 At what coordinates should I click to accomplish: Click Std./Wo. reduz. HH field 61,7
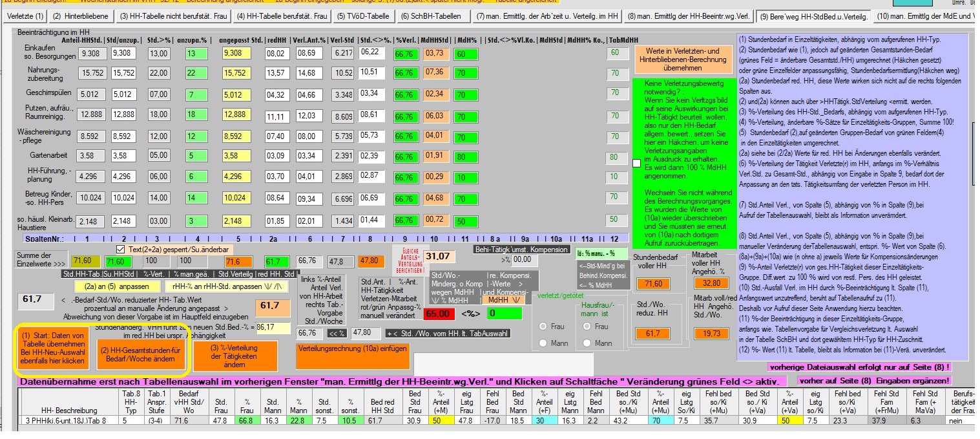coord(654,334)
